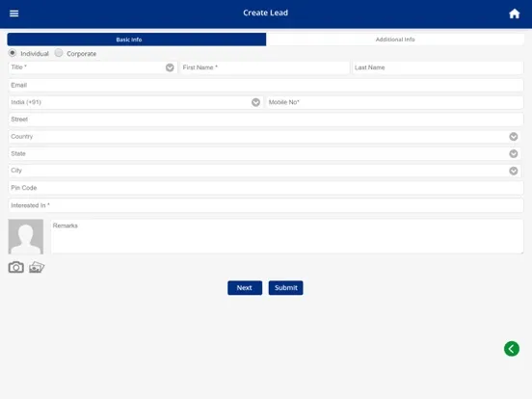Image resolution: width=532 pixels, height=399 pixels.
Task: Focus the Pin Code field
Action: pos(266,188)
